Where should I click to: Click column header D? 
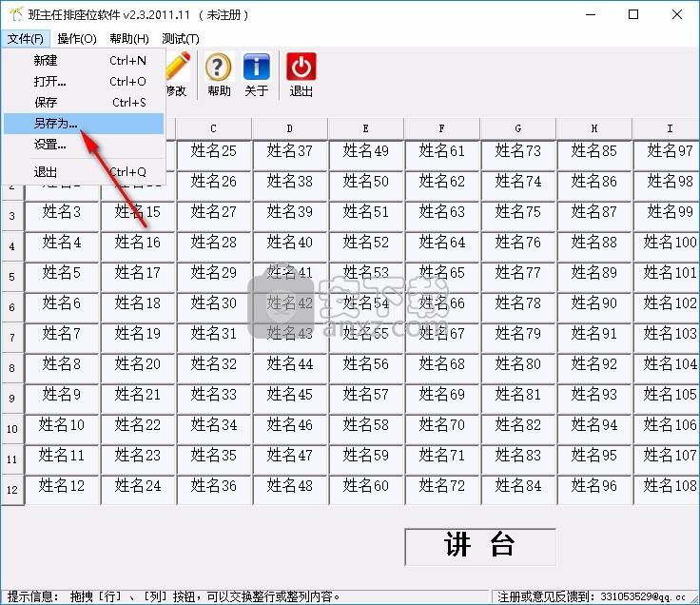(x=290, y=128)
